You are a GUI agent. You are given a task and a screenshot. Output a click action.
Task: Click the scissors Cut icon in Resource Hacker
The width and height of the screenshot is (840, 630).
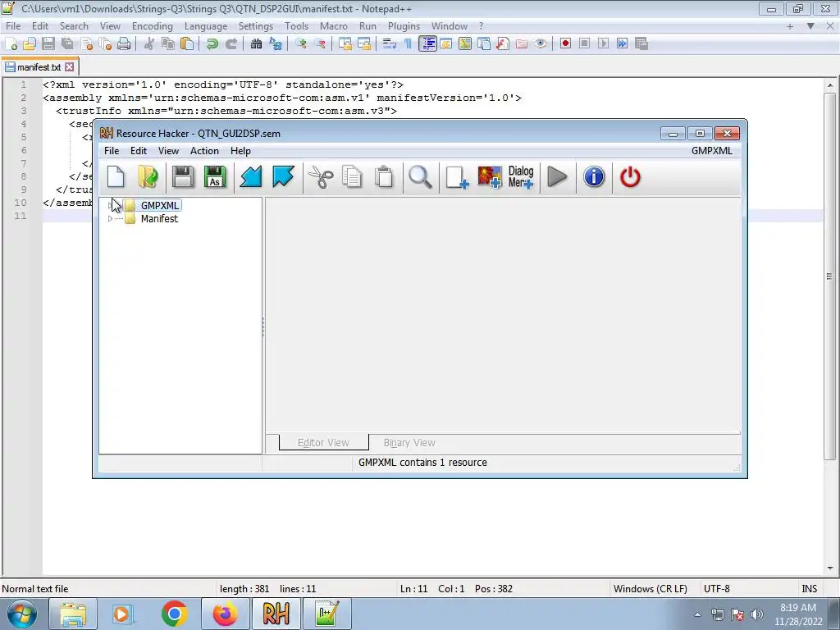[x=321, y=177]
